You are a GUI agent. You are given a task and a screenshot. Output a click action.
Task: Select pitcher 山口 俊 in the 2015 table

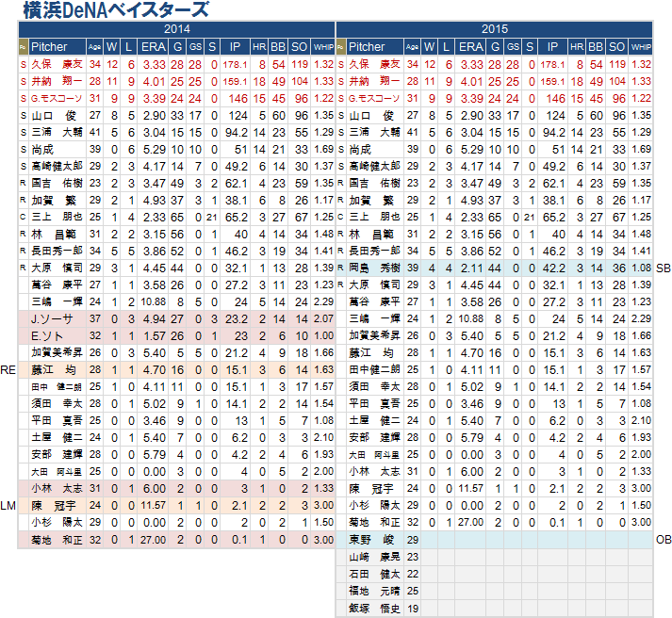click(371, 116)
